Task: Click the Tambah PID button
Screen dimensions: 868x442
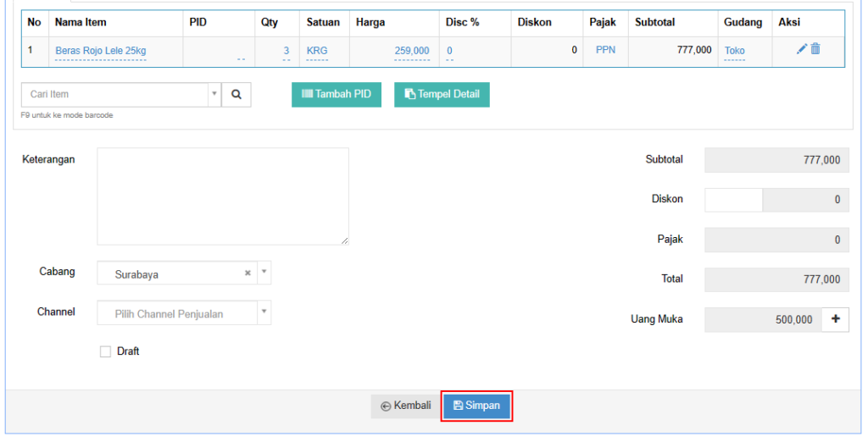Action: click(x=337, y=95)
